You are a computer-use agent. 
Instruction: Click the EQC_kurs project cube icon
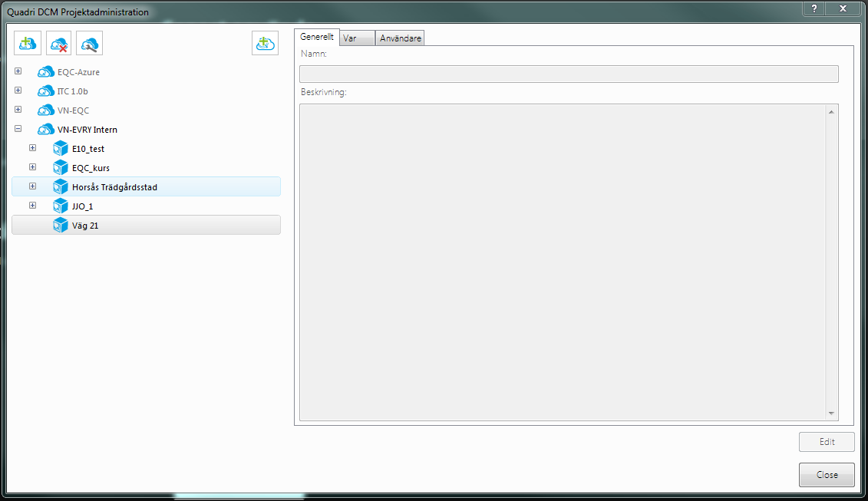(x=61, y=168)
